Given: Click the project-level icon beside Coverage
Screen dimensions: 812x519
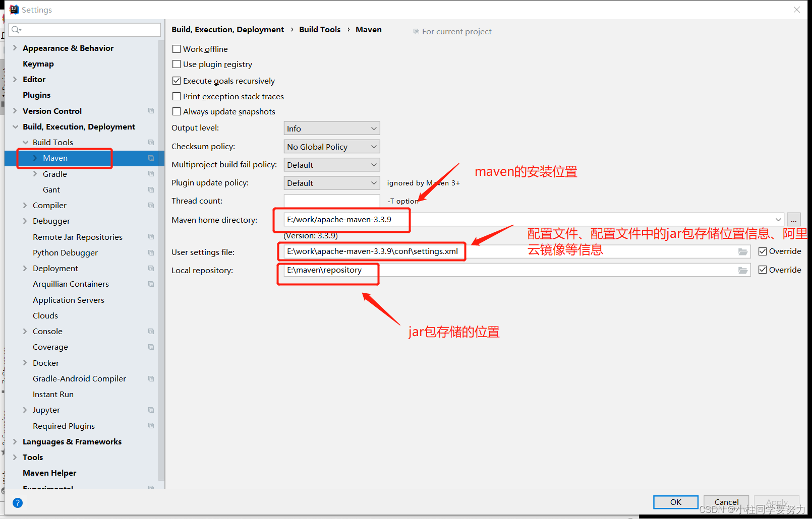Looking at the screenshot, I should click(151, 347).
